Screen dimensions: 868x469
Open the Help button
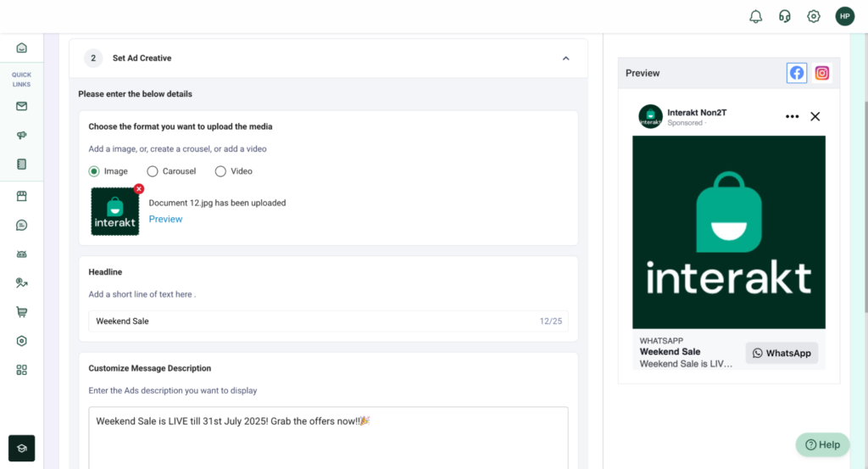pyautogui.click(x=822, y=444)
